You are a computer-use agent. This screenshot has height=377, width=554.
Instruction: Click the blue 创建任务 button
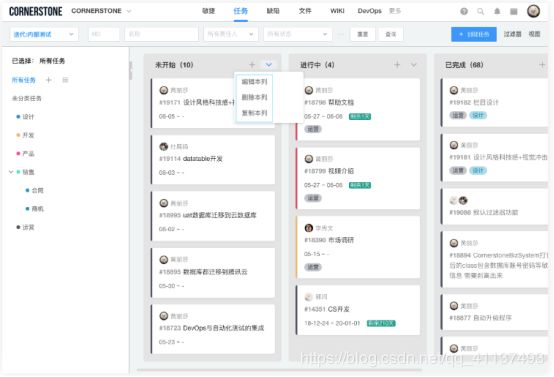(474, 34)
